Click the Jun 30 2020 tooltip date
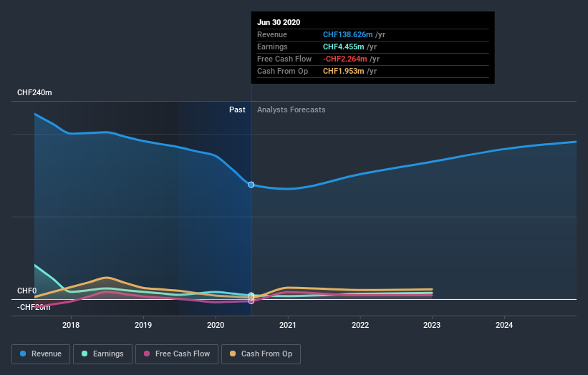Screen dimensions: 588x375 [x=279, y=22]
